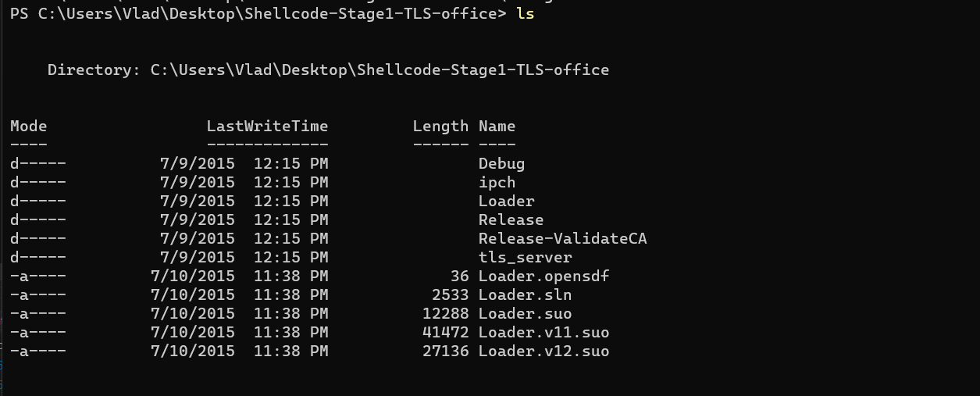Click the typed ls command
Viewport: 980px width, 396px height.
click(x=525, y=14)
